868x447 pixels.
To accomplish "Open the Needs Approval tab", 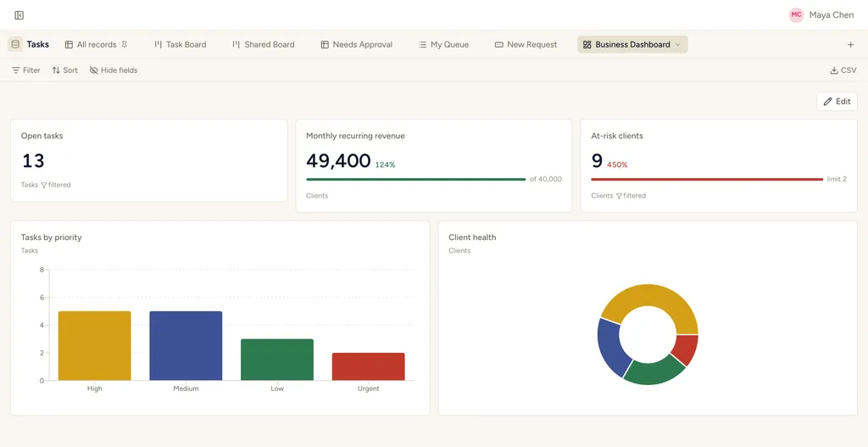I will 357,44.
